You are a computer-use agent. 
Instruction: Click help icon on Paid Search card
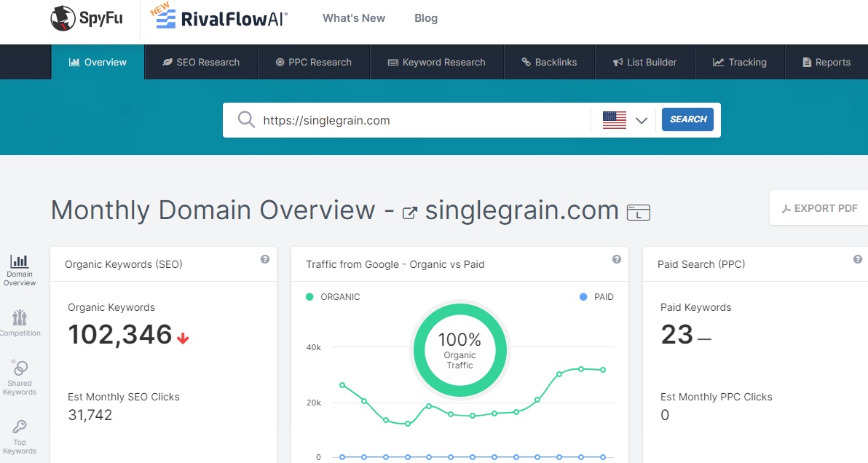(x=858, y=259)
